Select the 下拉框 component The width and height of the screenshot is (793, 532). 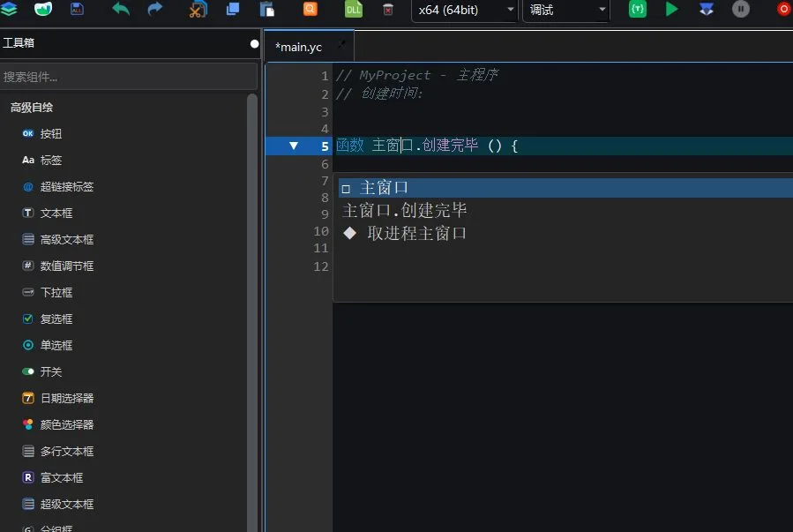(56, 292)
